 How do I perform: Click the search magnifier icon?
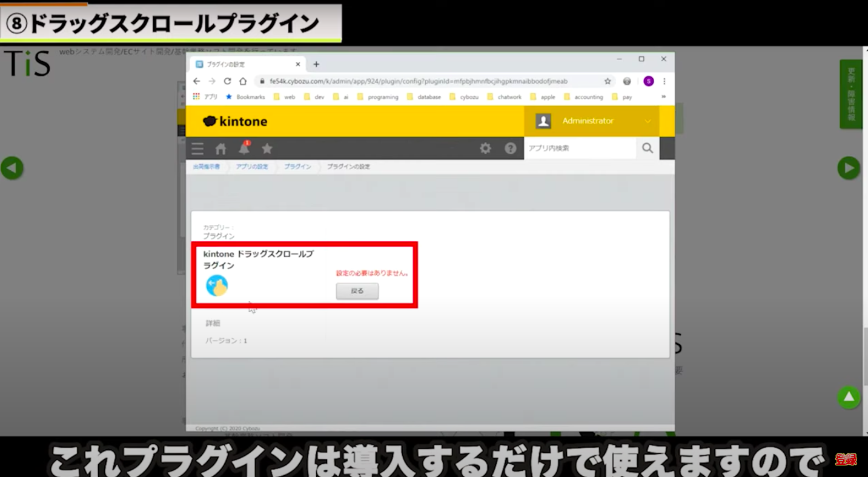tap(648, 148)
